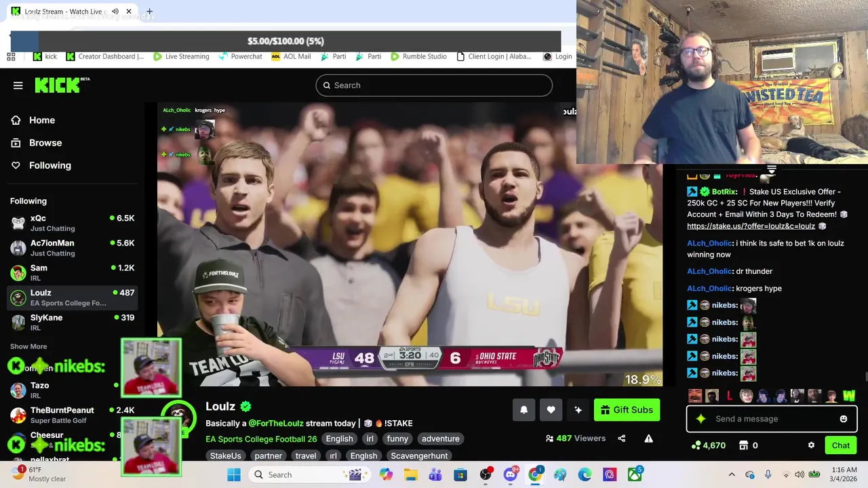Viewport: 868px width, 488px height.
Task: Click the $5.00/$100.00 goal progress bar
Action: 285,41
